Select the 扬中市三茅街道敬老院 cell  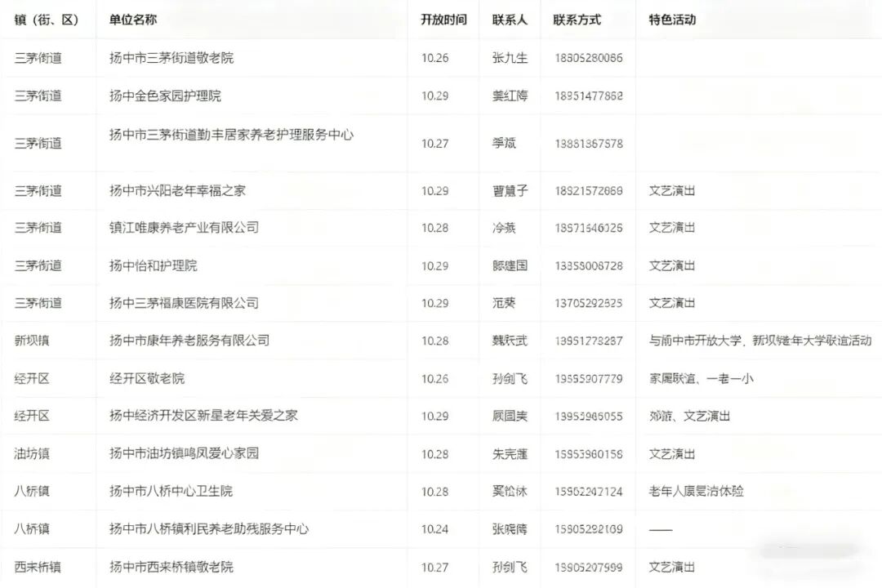(171, 58)
